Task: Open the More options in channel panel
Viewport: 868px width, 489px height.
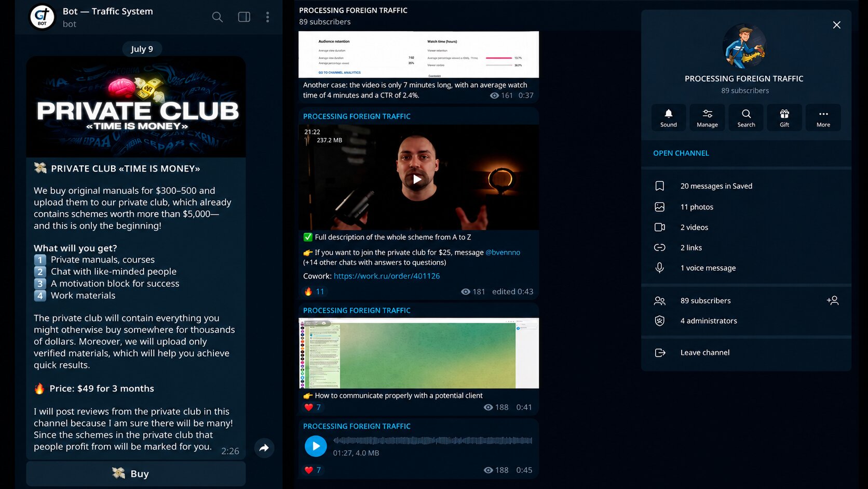Action: pyautogui.click(x=823, y=117)
